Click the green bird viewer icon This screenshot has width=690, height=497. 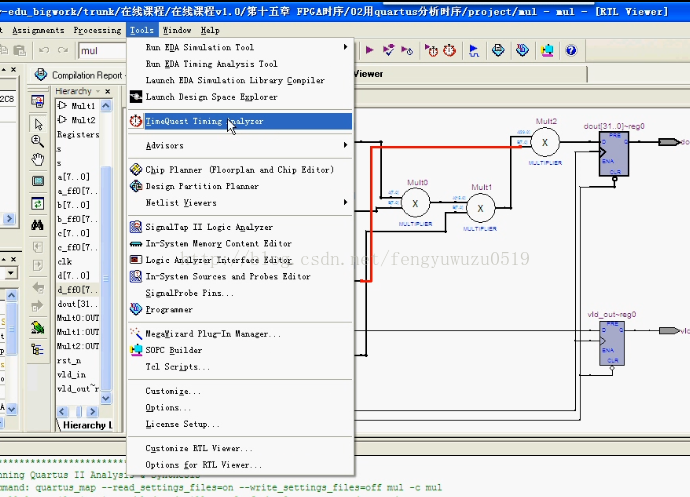[x=38, y=327]
